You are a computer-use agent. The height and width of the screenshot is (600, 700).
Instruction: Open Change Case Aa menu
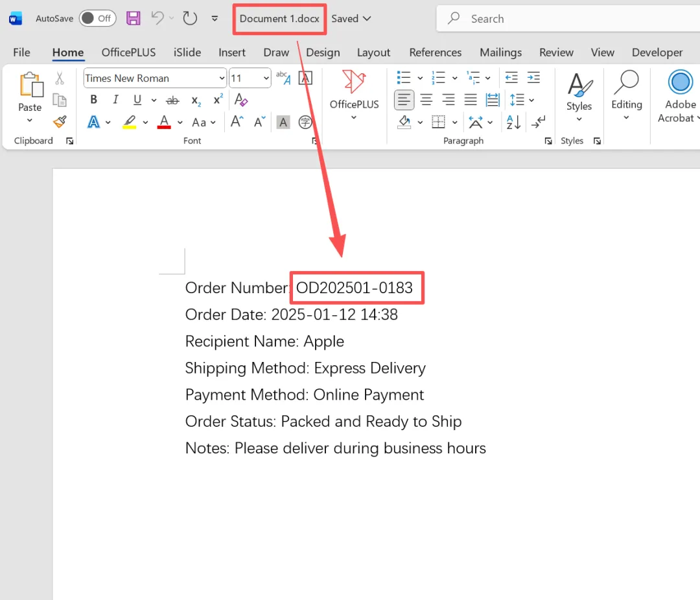[204, 123]
